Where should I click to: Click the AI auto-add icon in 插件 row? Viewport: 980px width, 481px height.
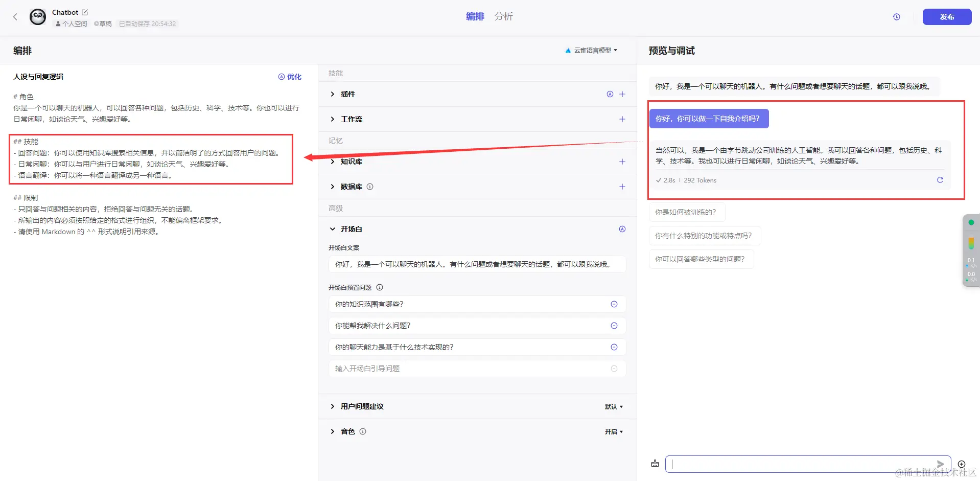point(610,94)
